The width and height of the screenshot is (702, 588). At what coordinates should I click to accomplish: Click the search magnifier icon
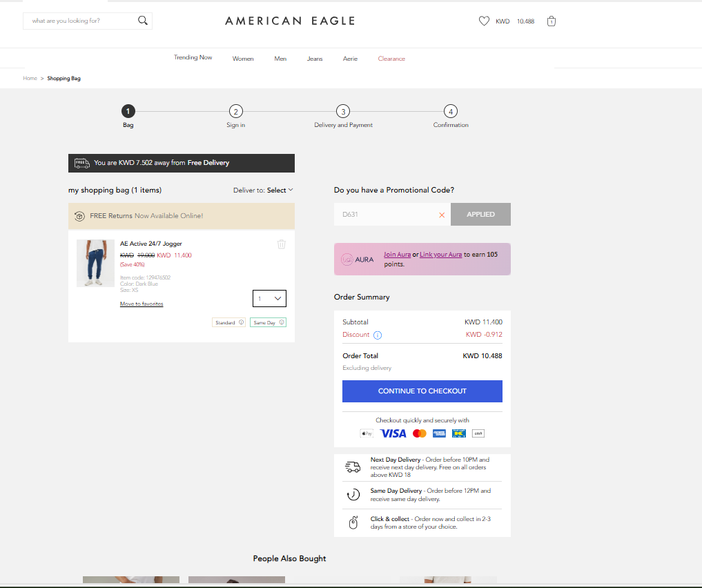(x=143, y=21)
